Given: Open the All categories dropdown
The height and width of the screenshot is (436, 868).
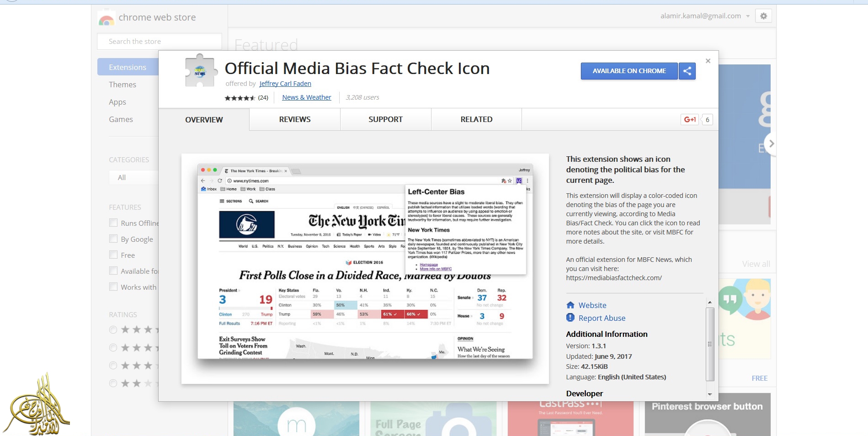Looking at the screenshot, I should click(x=133, y=177).
